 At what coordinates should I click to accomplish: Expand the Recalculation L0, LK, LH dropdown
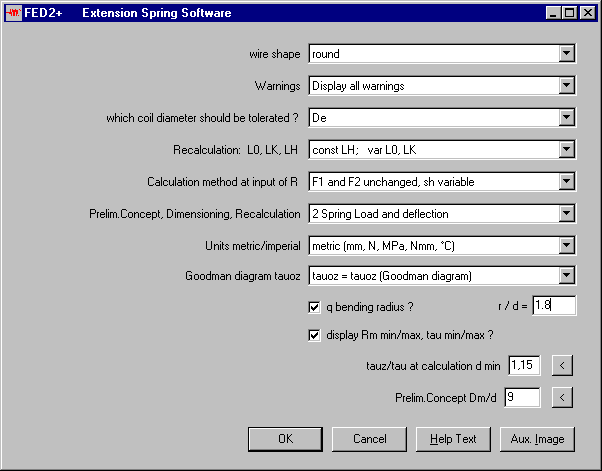pyautogui.click(x=567, y=150)
